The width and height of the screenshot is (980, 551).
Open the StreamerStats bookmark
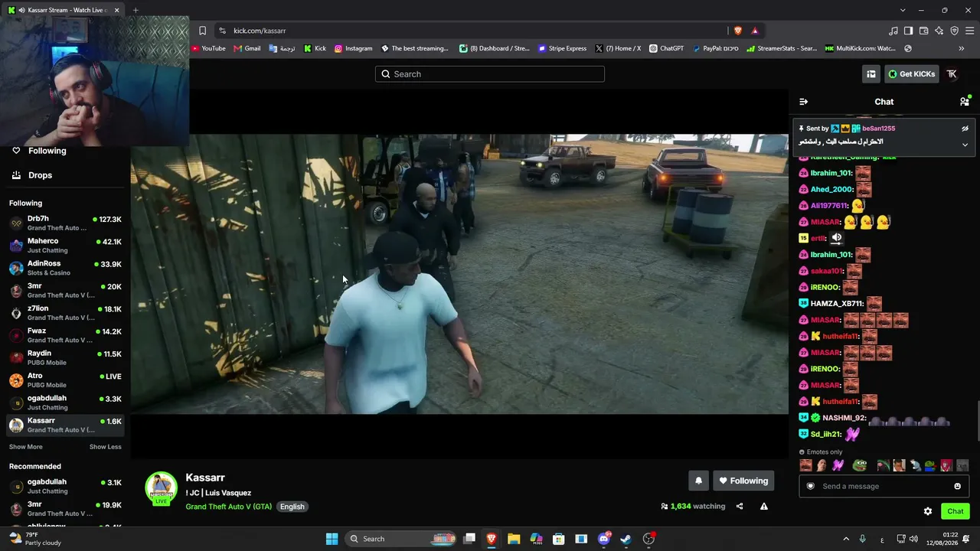(782, 48)
